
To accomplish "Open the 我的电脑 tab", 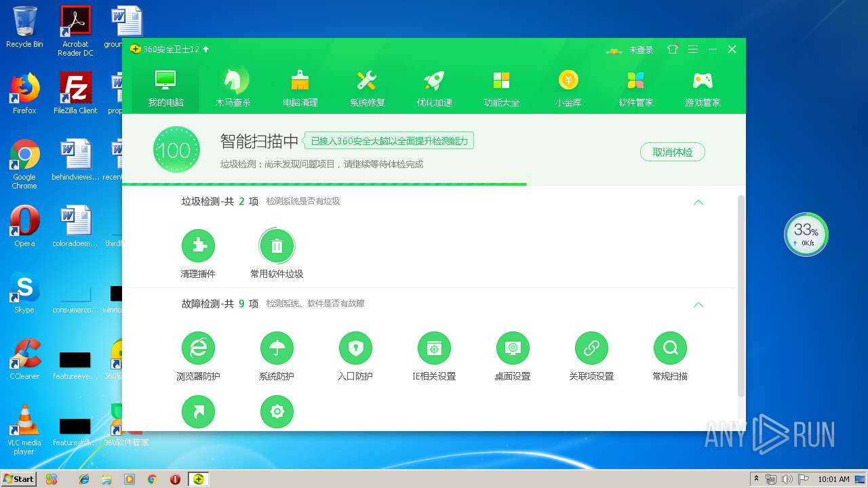I will (165, 88).
